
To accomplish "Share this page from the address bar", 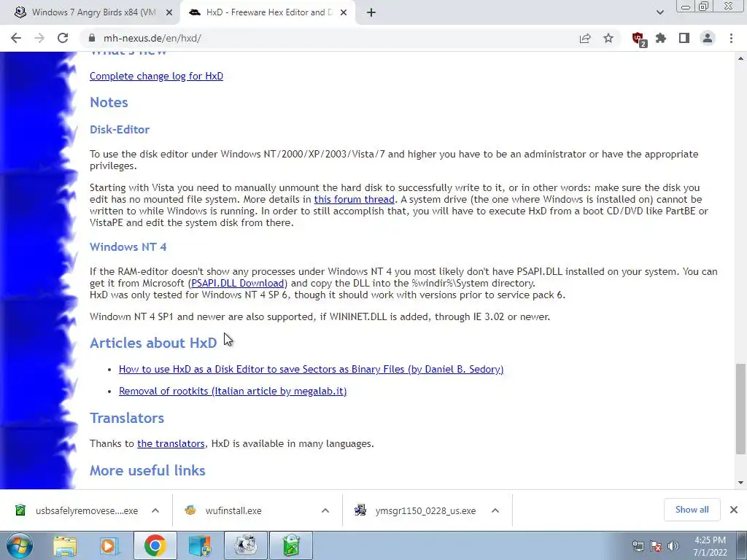I will (x=585, y=38).
